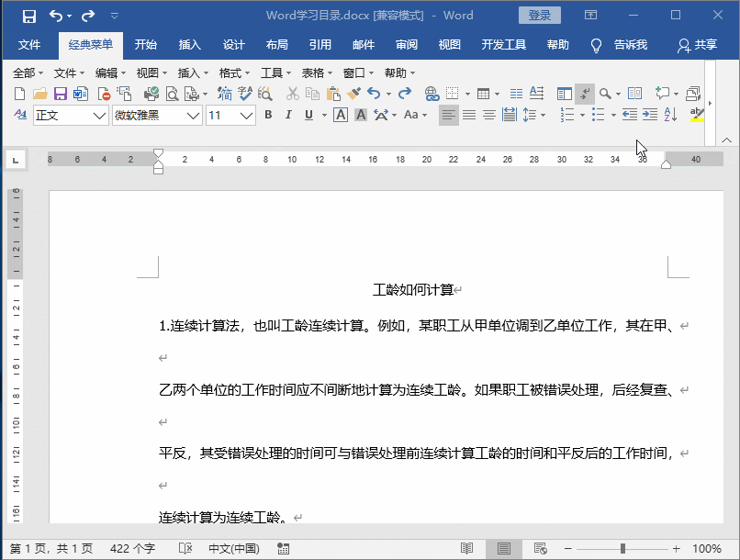Open the 经典菜单 ribbon tab

click(x=91, y=45)
